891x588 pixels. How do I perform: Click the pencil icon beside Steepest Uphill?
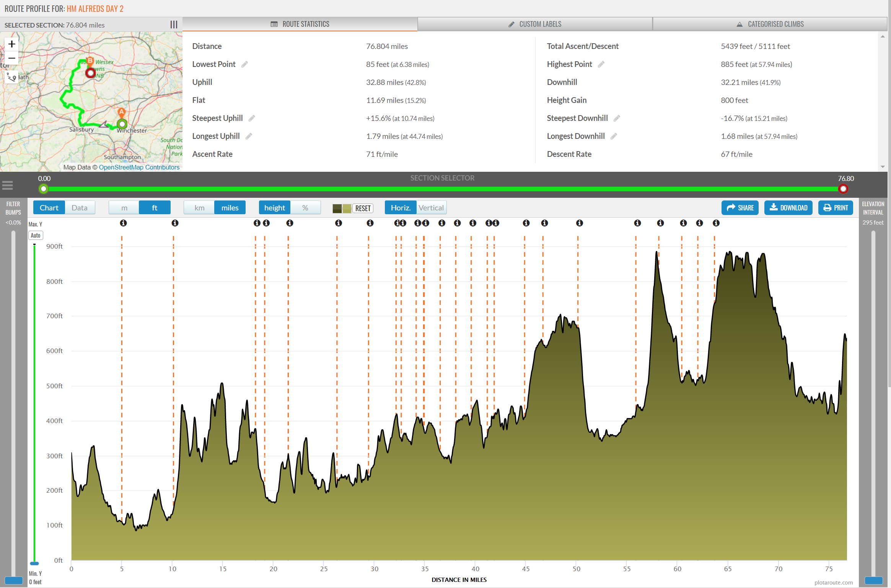point(252,118)
